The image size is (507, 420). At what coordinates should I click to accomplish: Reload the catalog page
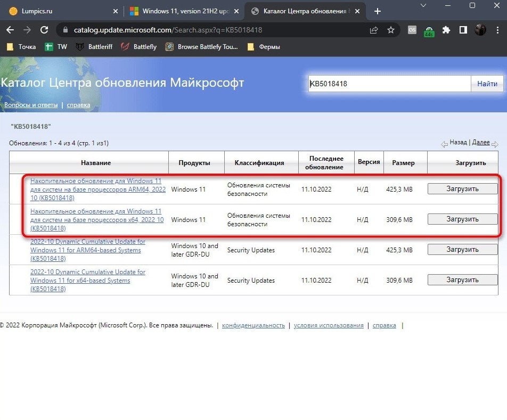(x=44, y=30)
